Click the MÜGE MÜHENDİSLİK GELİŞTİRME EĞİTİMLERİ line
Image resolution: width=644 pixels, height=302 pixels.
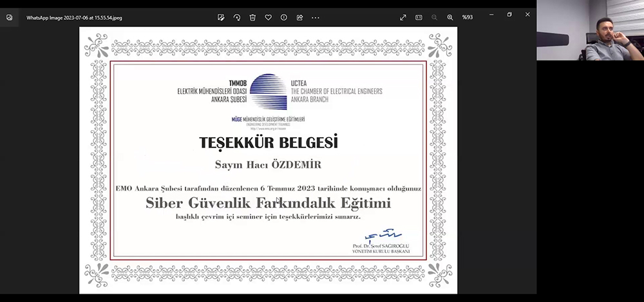[268, 119]
